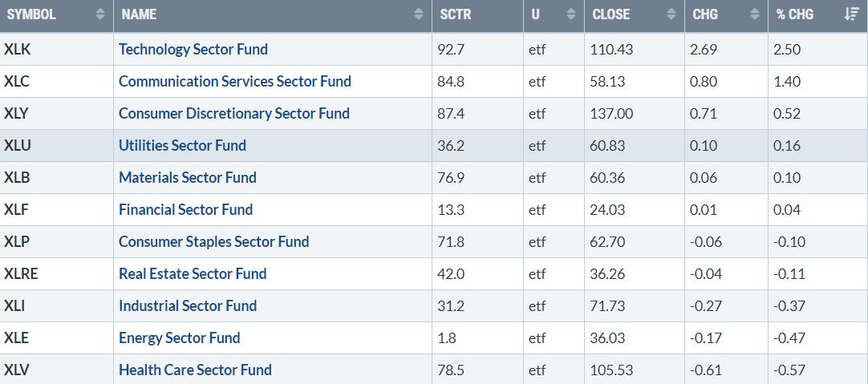
Task: Open Consumer Discretionary Sector Fund link
Action: click(234, 113)
